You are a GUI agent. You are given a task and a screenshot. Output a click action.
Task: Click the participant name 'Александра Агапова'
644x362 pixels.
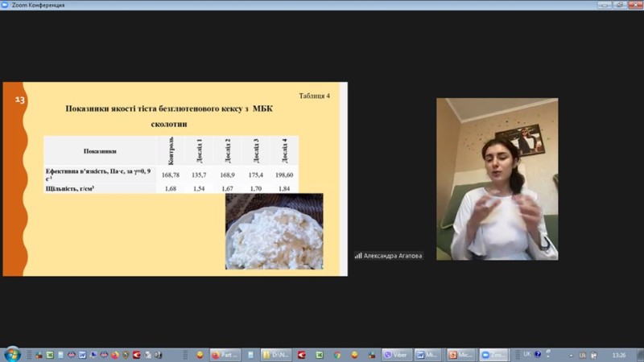(393, 256)
